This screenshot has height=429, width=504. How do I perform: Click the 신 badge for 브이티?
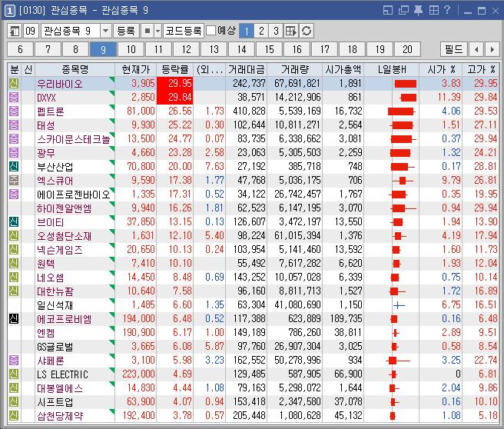pos(14,221)
